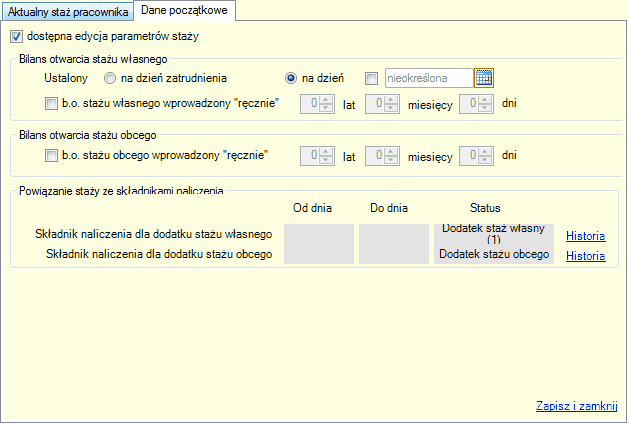Enable b.o. stażu własnego wprowadzony ręcznie

(x=51, y=104)
